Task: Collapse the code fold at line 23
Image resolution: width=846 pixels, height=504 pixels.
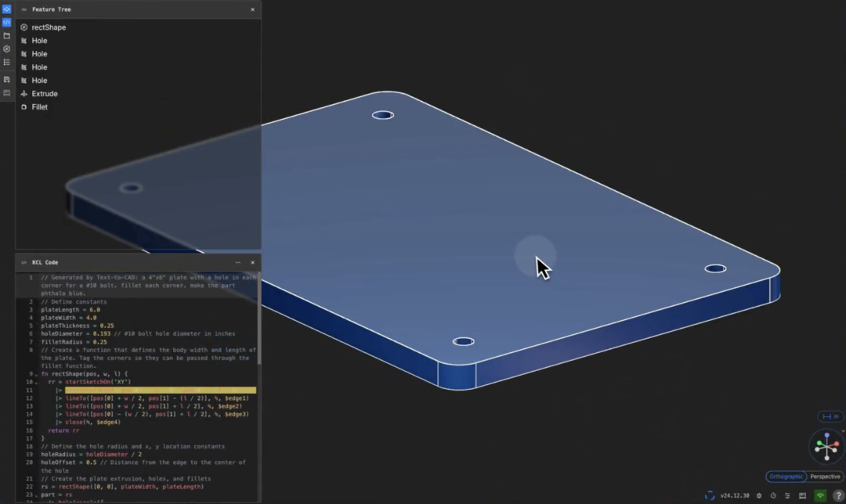Action: pyautogui.click(x=36, y=495)
